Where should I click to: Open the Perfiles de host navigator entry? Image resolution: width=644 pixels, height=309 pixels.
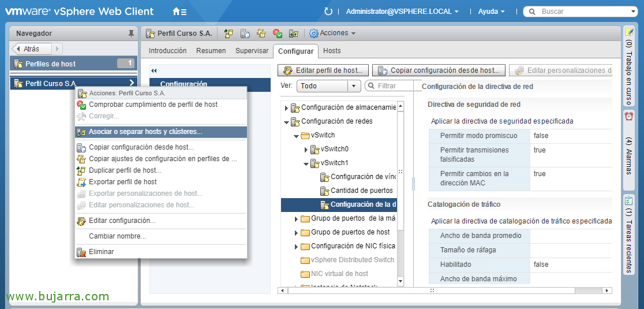click(73, 64)
